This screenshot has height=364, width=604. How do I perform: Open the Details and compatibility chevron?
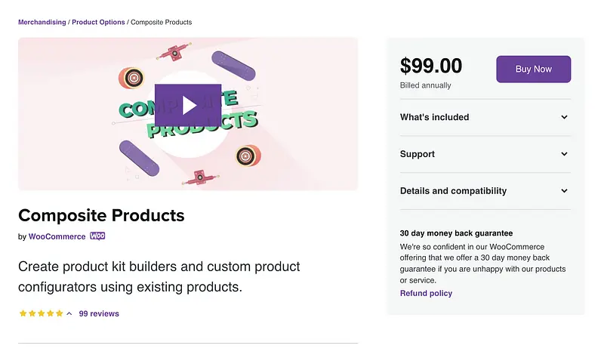[564, 191]
